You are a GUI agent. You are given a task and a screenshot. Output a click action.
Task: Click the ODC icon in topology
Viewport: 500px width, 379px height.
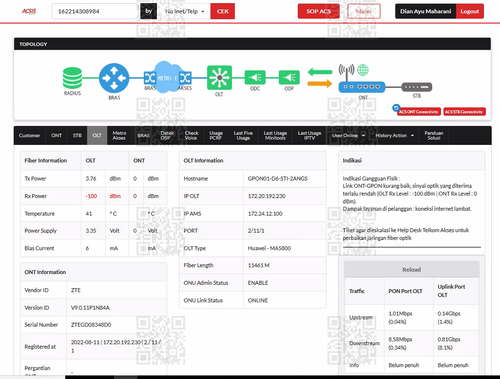coord(255,78)
